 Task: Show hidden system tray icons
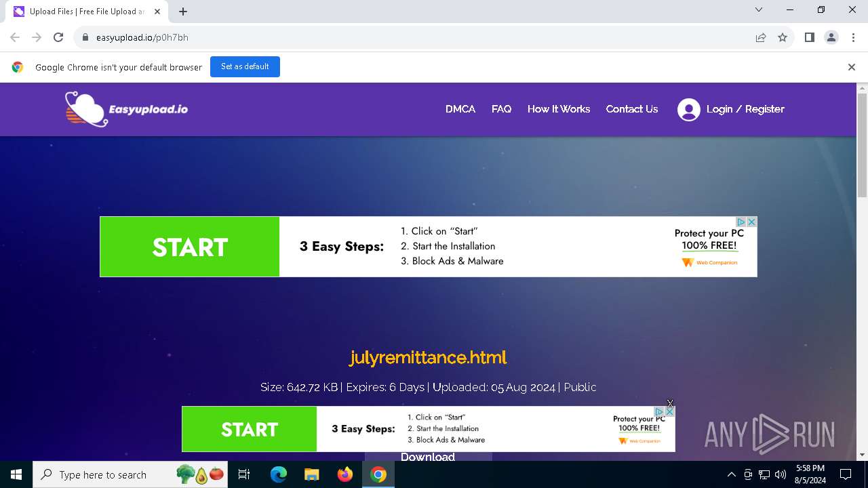tap(731, 474)
